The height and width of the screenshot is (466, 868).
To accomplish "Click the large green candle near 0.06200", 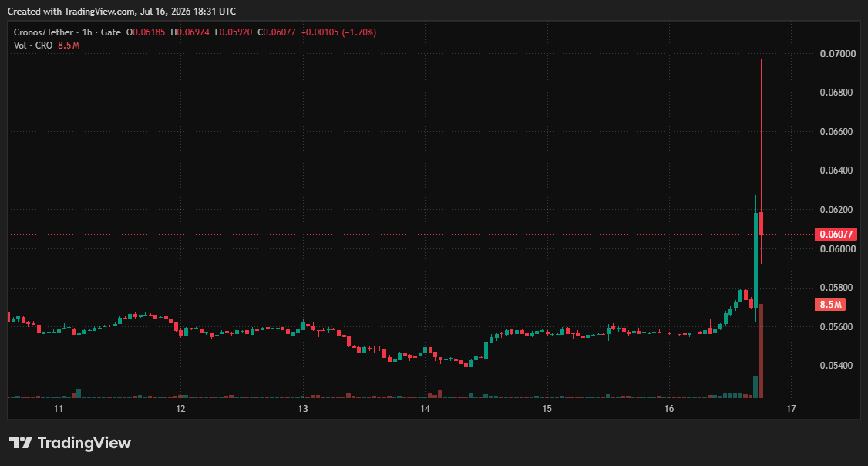I will (755, 261).
